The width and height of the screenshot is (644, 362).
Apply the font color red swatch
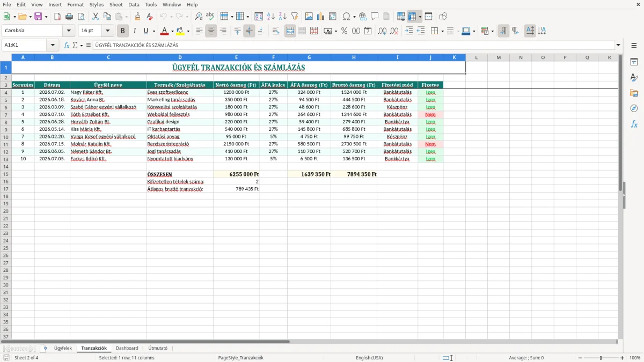tap(165, 31)
